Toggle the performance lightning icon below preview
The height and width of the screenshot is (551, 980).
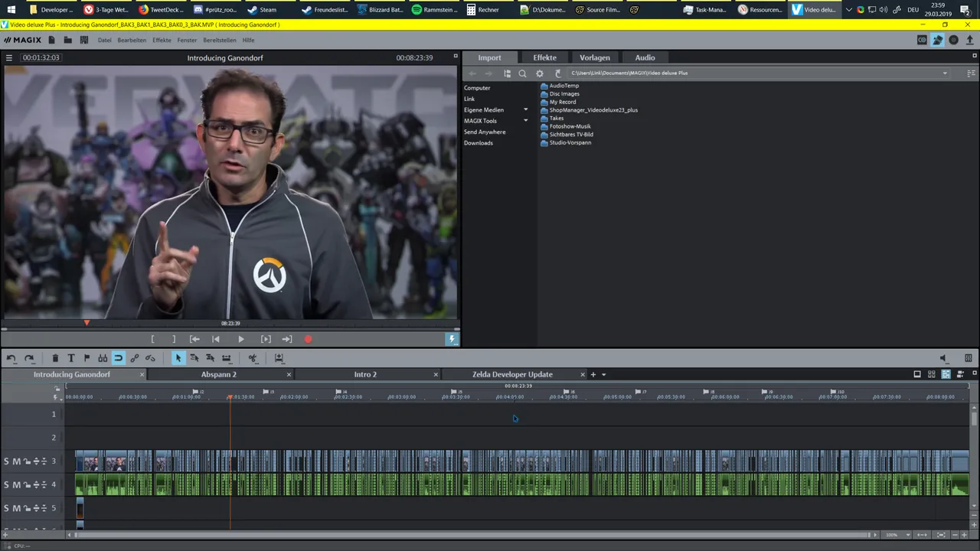point(452,339)
